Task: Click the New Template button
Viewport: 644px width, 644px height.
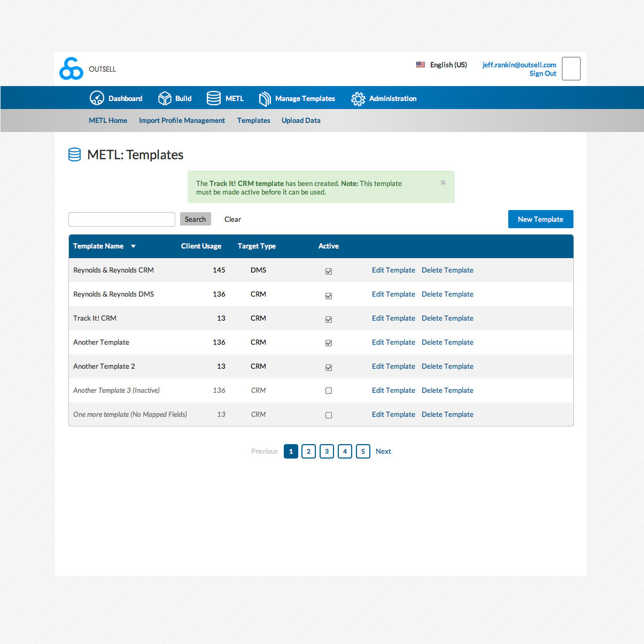Action: (x=540, y=219)
